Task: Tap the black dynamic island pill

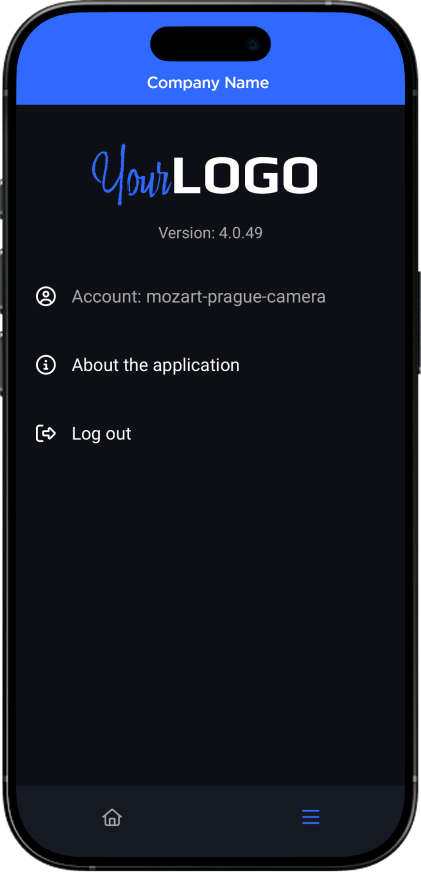Action: point(210,43)
